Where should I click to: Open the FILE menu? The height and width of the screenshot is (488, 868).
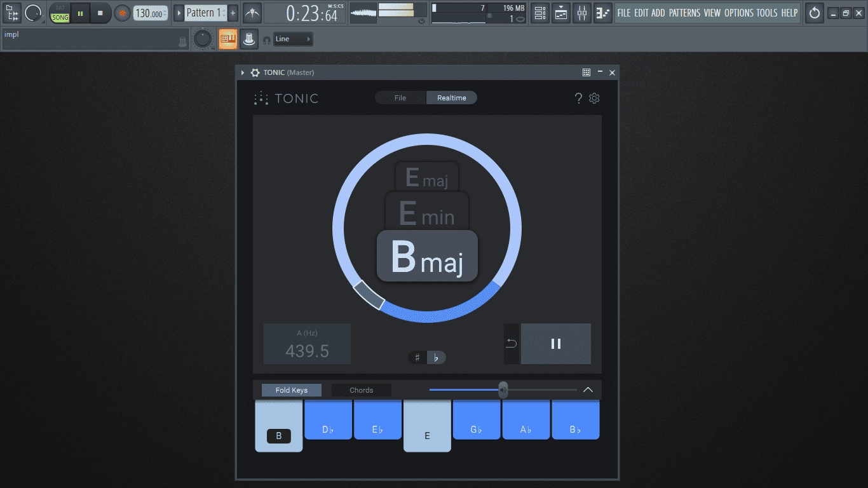pyautogui.click(x=624, y=13)
